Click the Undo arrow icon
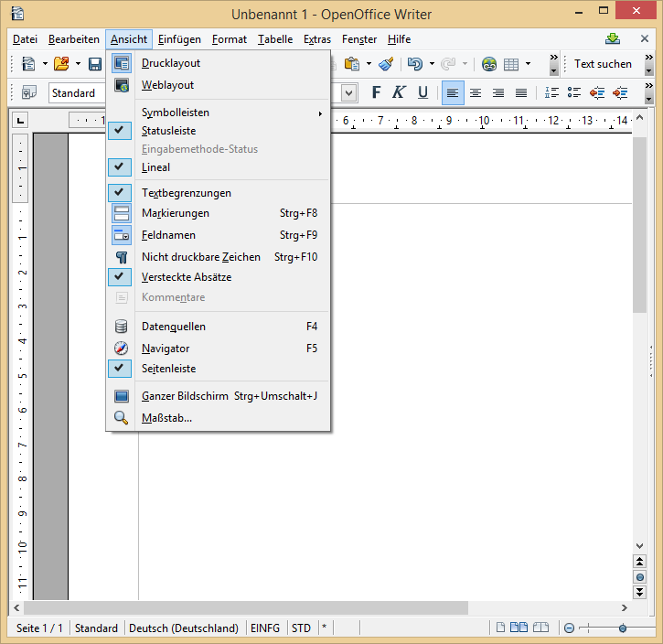The width and height of the screenshot is (663, 644). [x=414, y=64]
